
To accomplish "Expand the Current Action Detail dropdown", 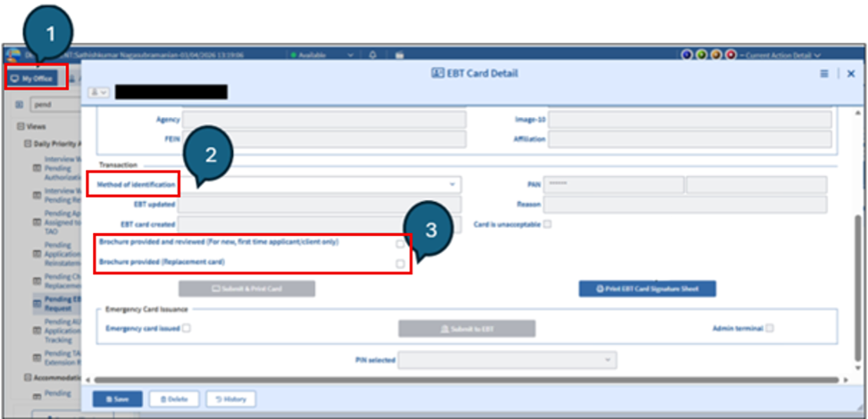I will pos(782,55).
